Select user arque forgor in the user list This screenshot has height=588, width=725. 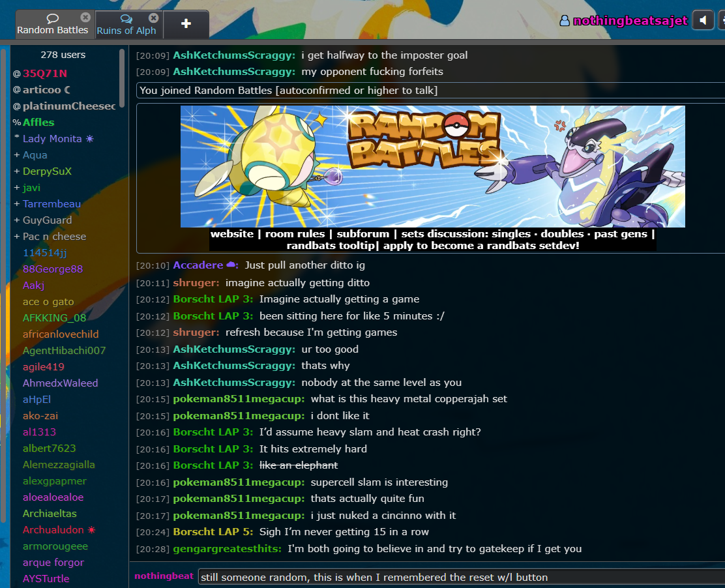point(53,562)
